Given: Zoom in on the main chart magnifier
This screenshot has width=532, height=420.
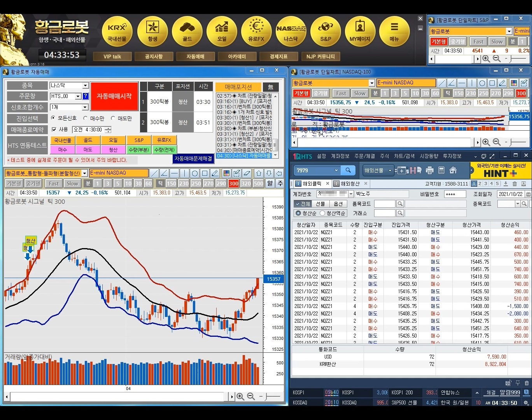Looking at the screenshot, I should pos(240,396).
